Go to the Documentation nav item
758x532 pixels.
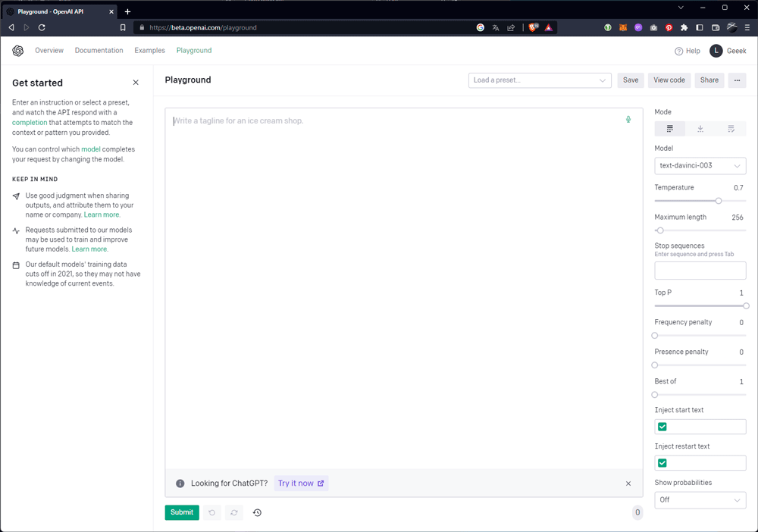pos(99,50)
